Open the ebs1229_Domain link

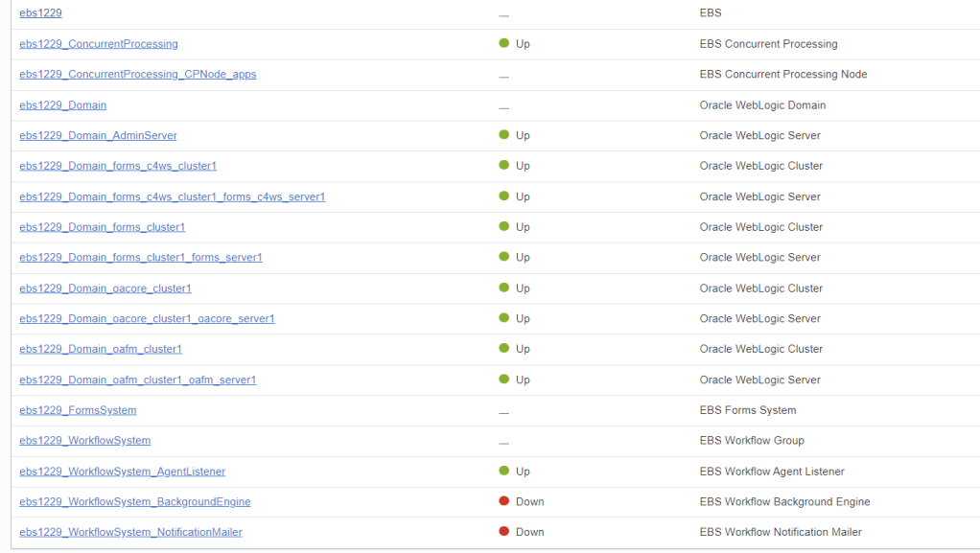tap(62, 105)
